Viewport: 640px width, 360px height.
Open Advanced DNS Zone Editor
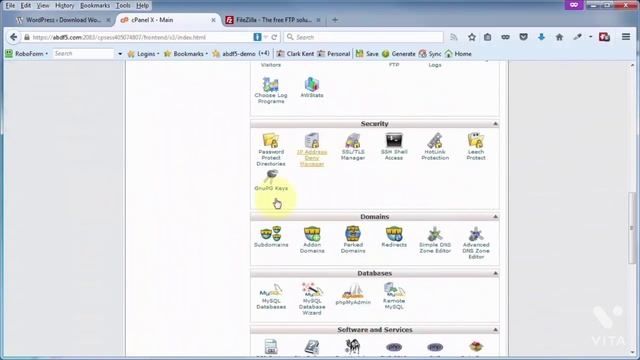point(476,243)
